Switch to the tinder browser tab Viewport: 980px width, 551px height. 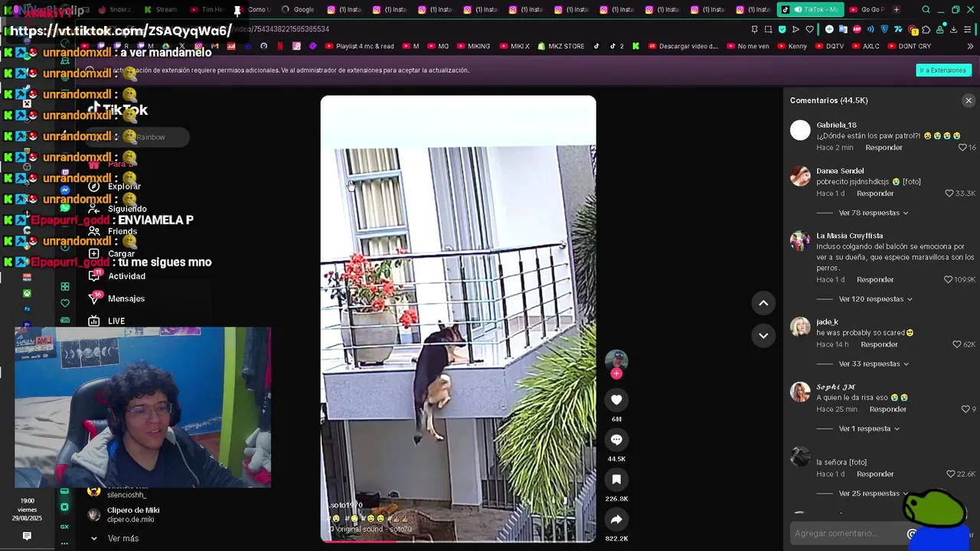click(114, 10)
